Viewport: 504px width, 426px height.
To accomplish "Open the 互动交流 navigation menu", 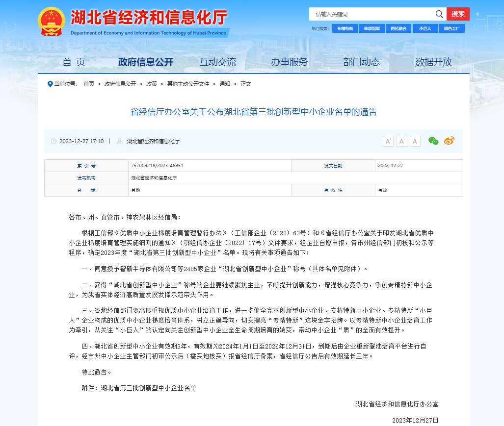I will click(x=217, y=63).
